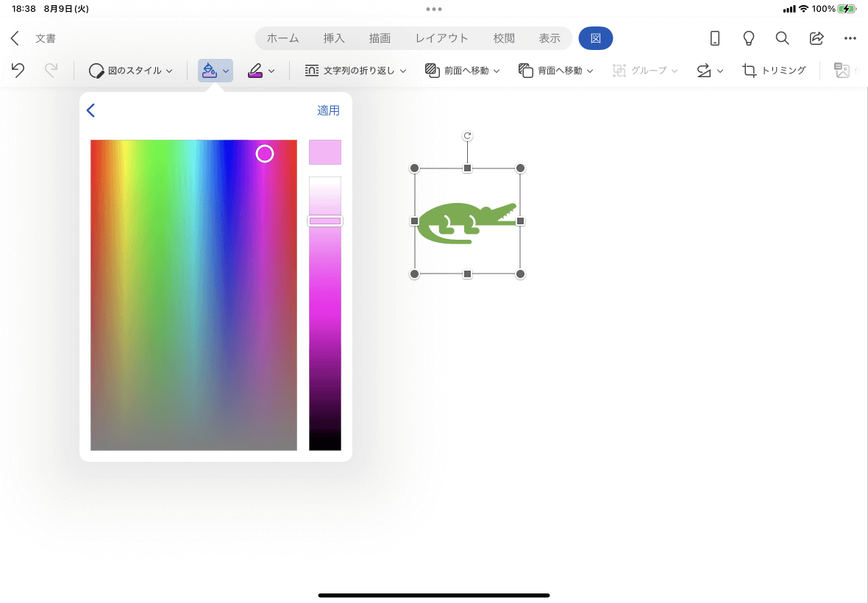Click the 18:38 clock time
The image size is (868, 603).
tap(24, 9)
